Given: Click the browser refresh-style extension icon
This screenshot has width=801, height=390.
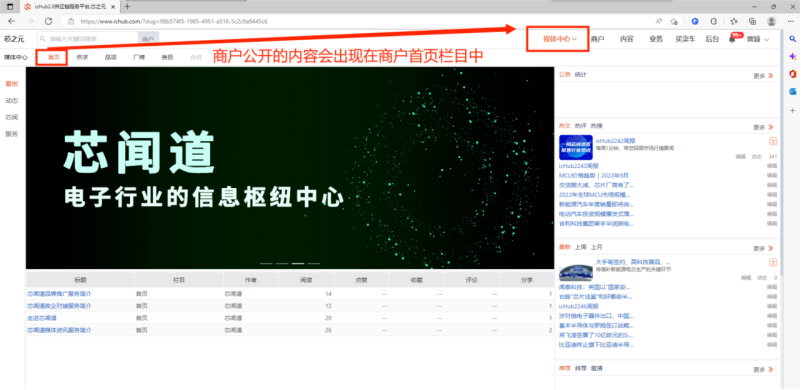Looking at the screenshot, I should click(714, 21).
